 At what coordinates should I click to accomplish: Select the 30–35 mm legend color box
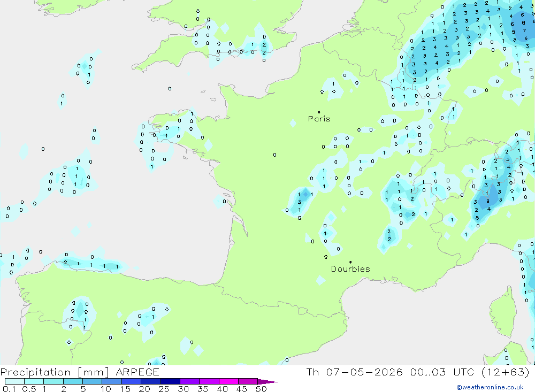tap(190, 381)
